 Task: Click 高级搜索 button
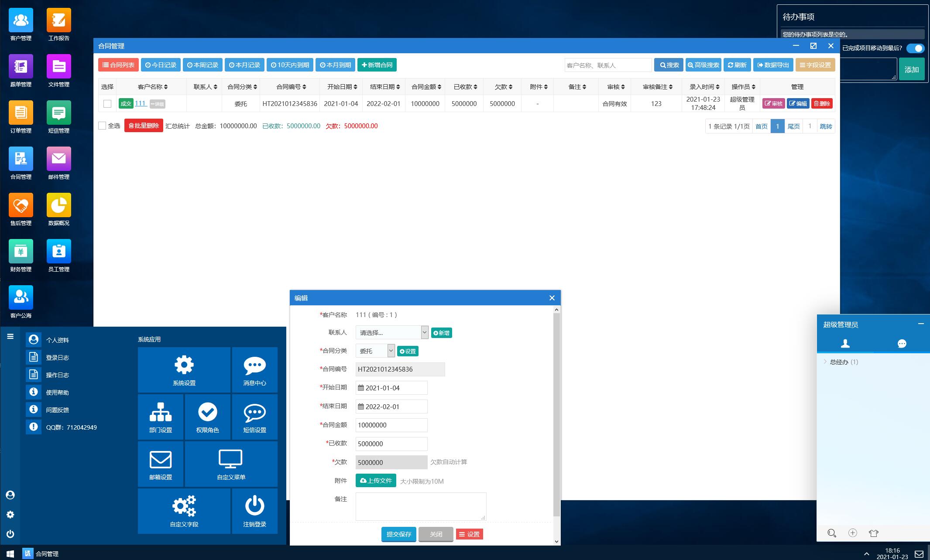tap(703, 65)
